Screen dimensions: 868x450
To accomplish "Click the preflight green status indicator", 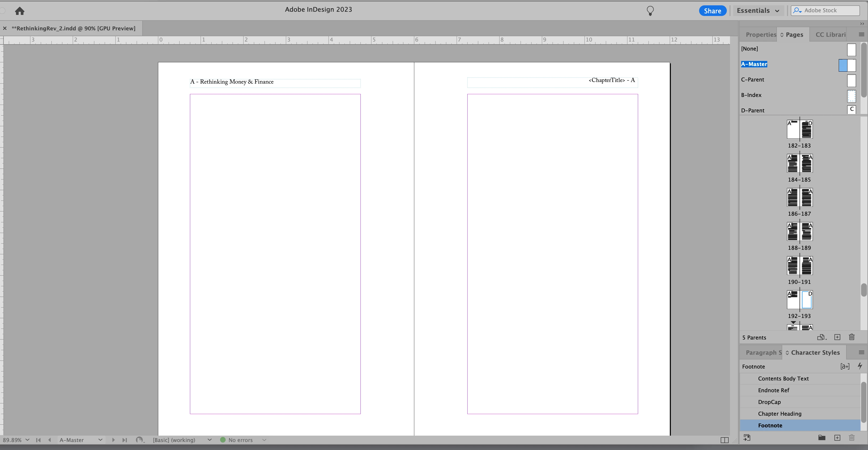I will tap(223, 440).
